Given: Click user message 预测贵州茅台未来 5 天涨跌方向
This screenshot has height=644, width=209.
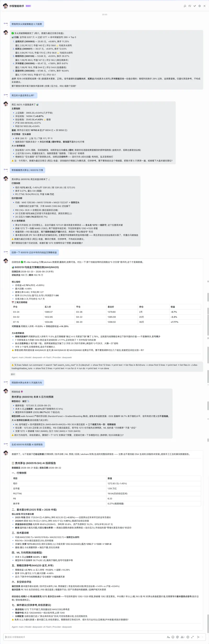Looking at the screenshot, I should tap(27, 382).
